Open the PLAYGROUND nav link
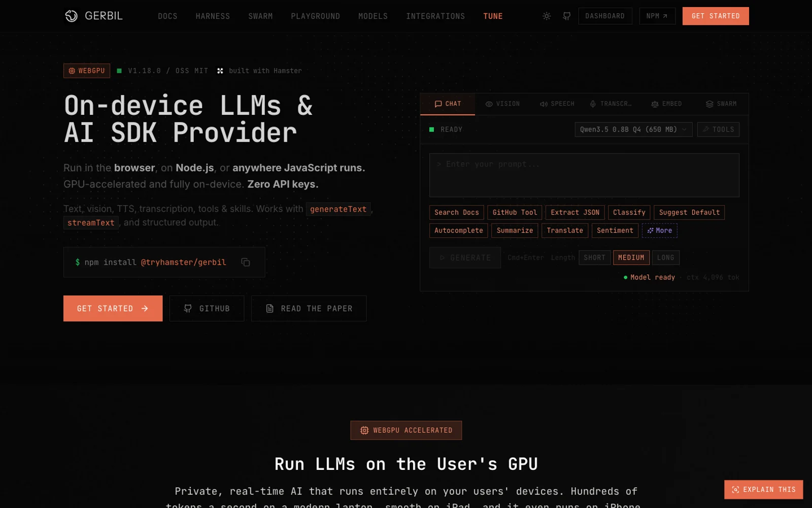 pos(315,16)
